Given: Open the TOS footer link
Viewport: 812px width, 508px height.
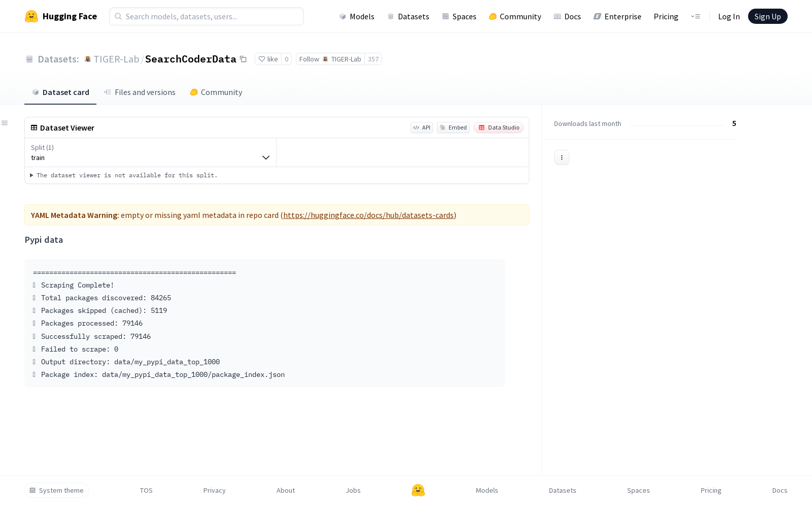Looking at the screenshot, I should pyautogui.click(x=146, y=490).
